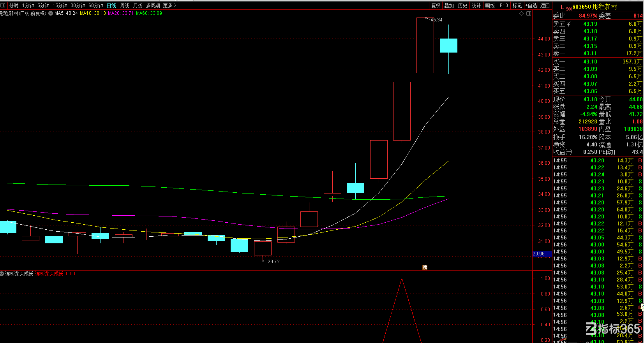Click the MA60: 33.89 label
The height and width of the screenshot is (343, 644).
pyautogui.click(x=149, y=13)
